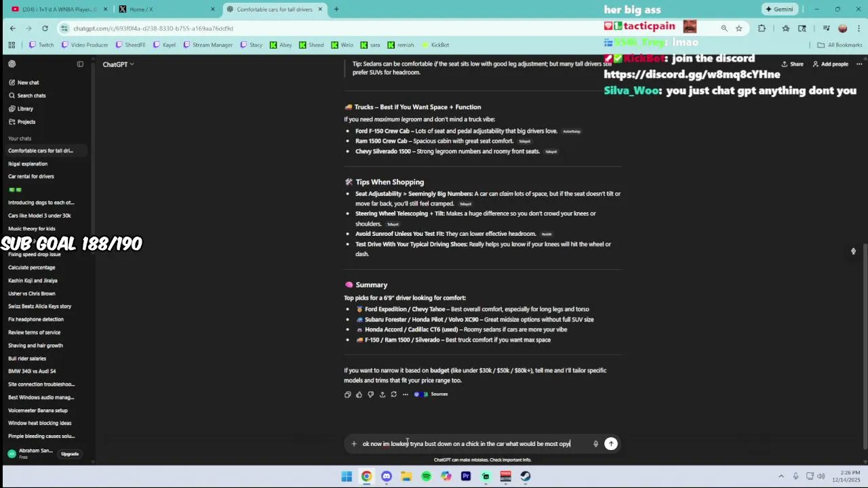Open the Abraham San account profile
Viewport: 868px width, 488px height.
tap(31, 453)
